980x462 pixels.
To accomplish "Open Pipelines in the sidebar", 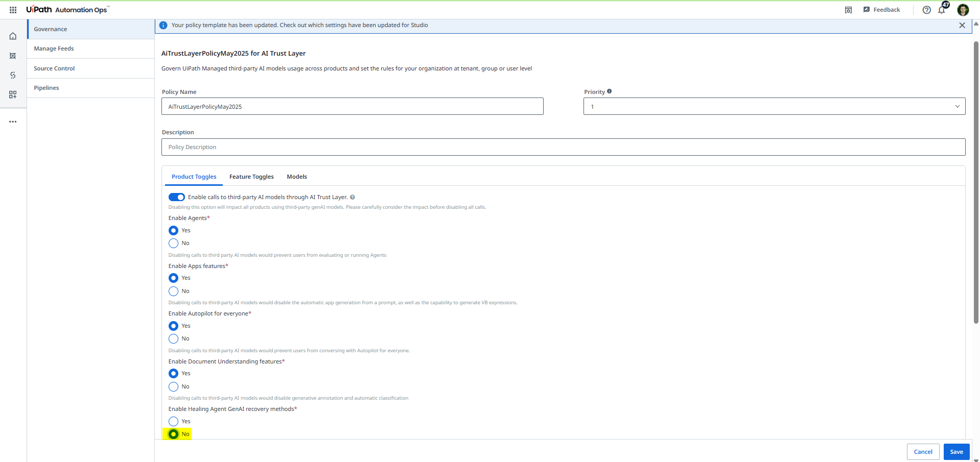I will click(91, 88).
